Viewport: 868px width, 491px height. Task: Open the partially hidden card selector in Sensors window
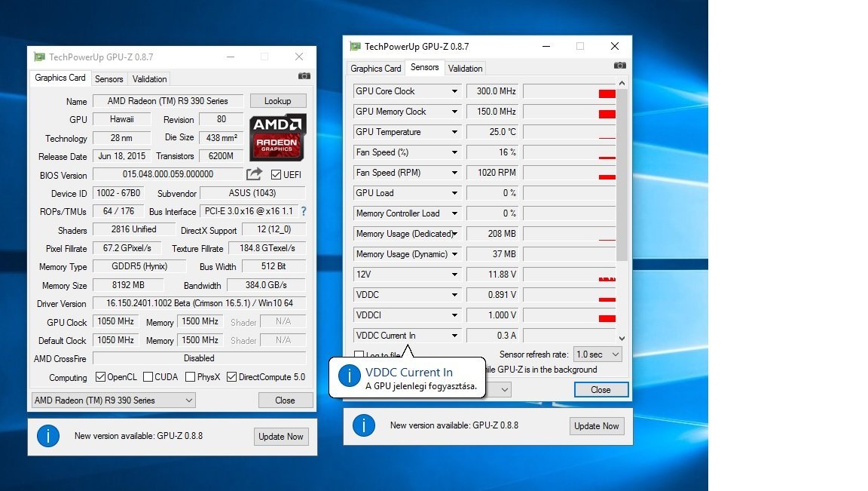coord(504,390)
